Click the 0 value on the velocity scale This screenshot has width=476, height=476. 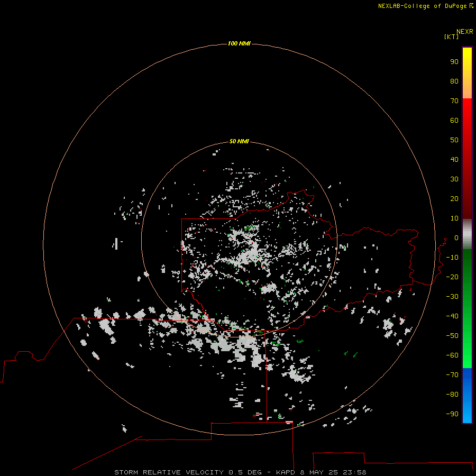click(456, 238)
